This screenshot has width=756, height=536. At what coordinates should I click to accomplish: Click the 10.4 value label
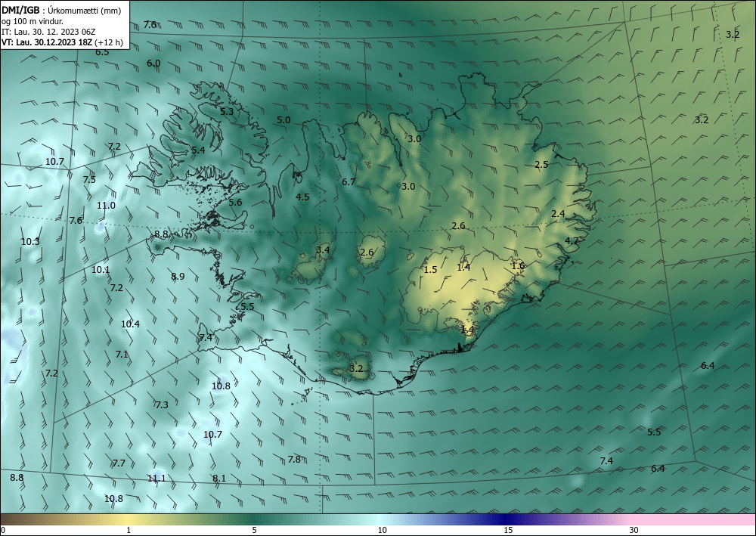point(130,324)
